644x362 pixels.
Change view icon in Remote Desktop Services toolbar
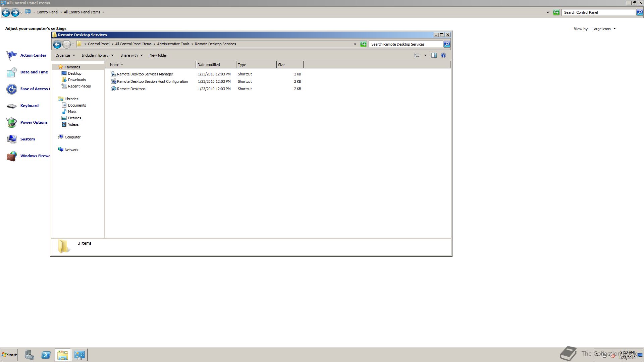tap(417, 55)
